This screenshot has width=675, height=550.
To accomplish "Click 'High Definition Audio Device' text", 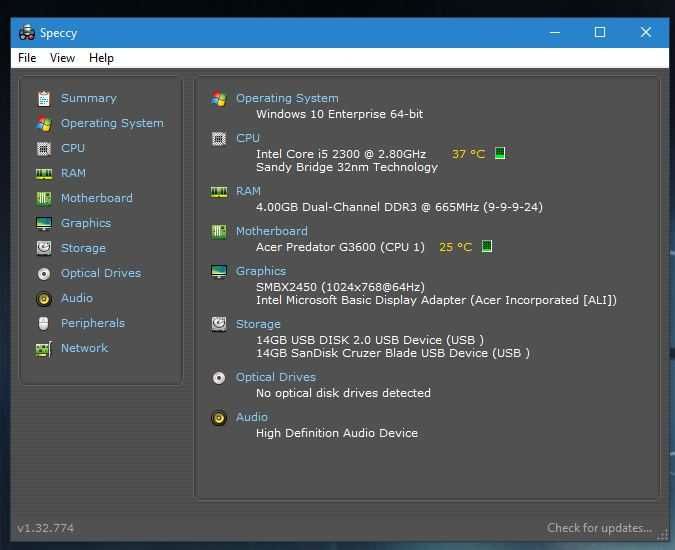I will tap(337, 433).
